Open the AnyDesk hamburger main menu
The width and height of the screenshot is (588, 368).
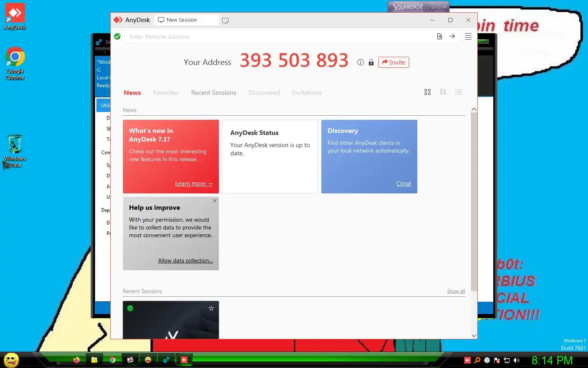[x=468, y=36]
